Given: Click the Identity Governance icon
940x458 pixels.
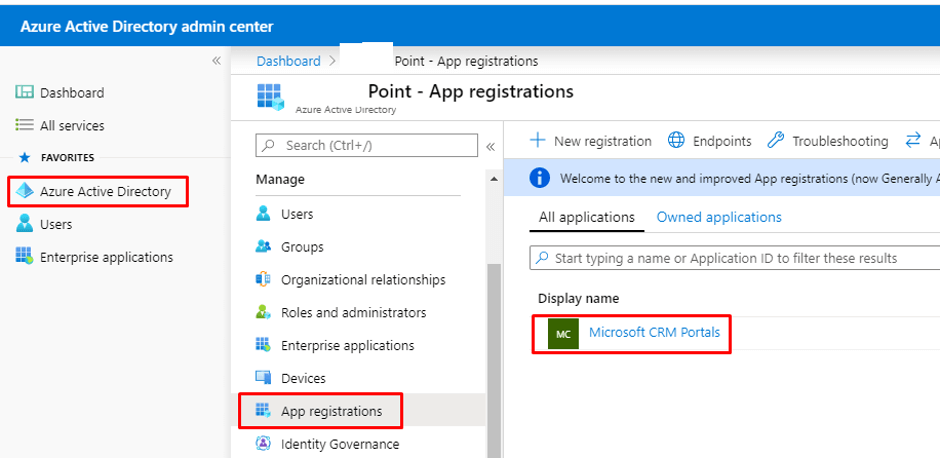Looking at the screenshot, I should [263, 444].
